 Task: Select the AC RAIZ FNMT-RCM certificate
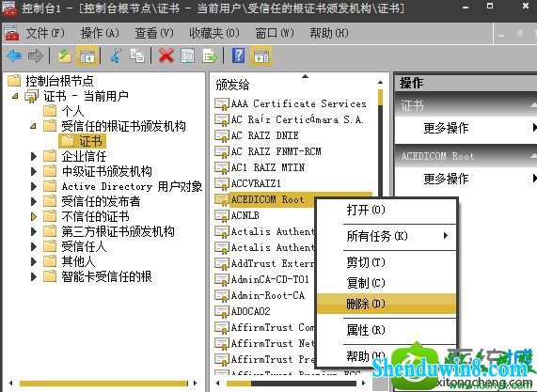pyautogui.click(x=276, y=151)
